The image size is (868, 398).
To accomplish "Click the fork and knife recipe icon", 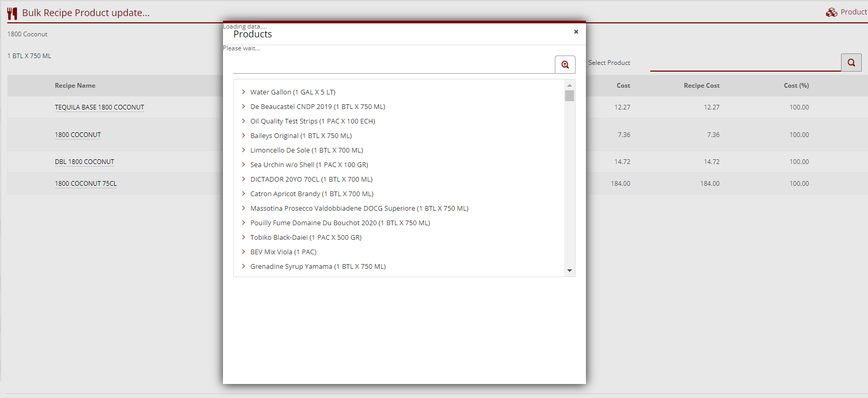I will (x=12, y=13).
